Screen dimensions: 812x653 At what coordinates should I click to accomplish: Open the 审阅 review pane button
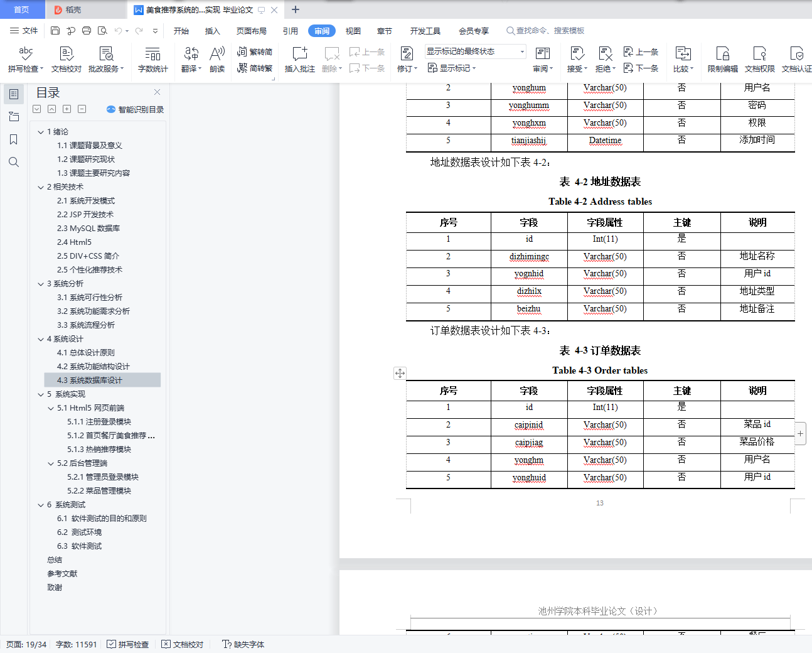[x=543, y=60]
